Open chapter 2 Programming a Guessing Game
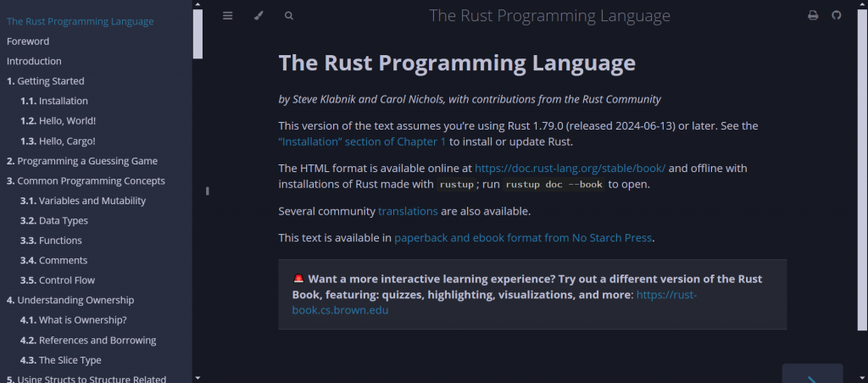 pyautogui.click(x=82, y=161)
